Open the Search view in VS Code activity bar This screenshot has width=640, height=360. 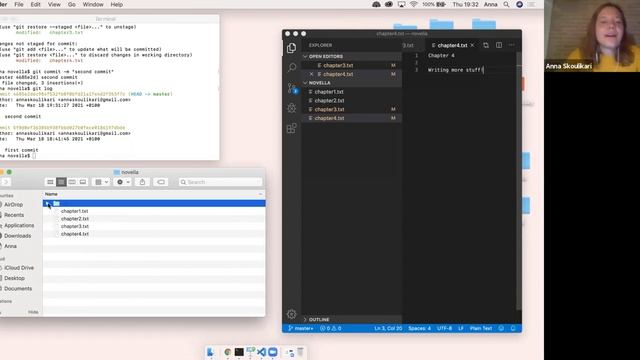click(291, 67)
